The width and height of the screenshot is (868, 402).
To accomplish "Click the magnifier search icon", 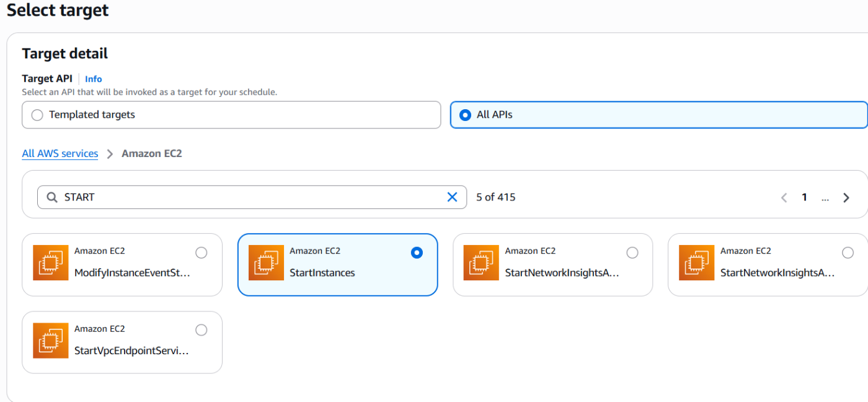I will click(x=52, y=197).
